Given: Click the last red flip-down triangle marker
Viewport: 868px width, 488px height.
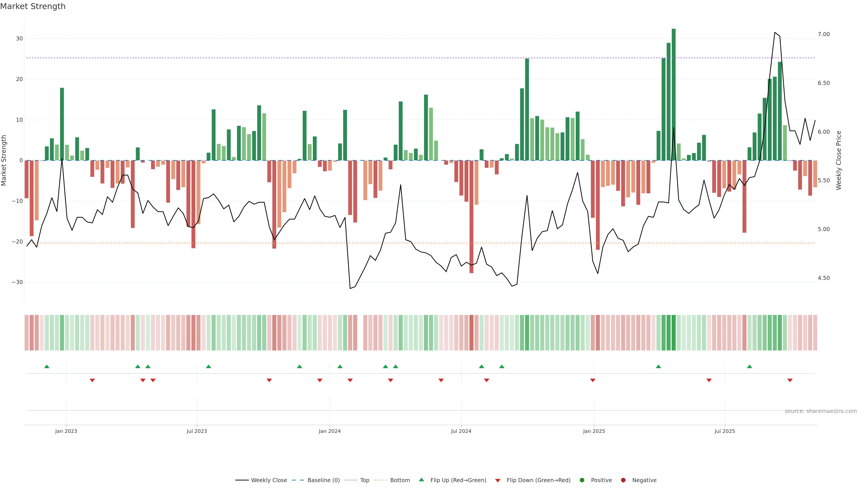Looking at the screenshot, I should (790, 380).
